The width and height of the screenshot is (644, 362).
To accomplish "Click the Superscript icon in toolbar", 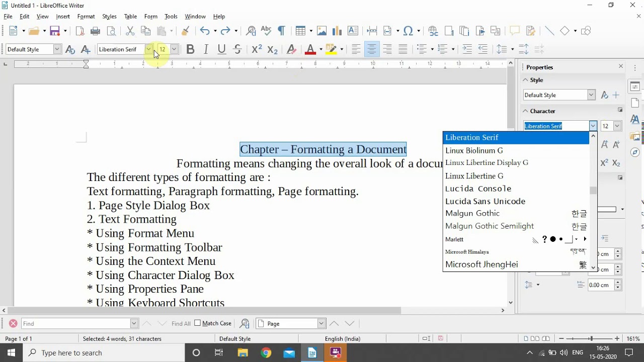I will pyautogui.click(x=257, y=49).
